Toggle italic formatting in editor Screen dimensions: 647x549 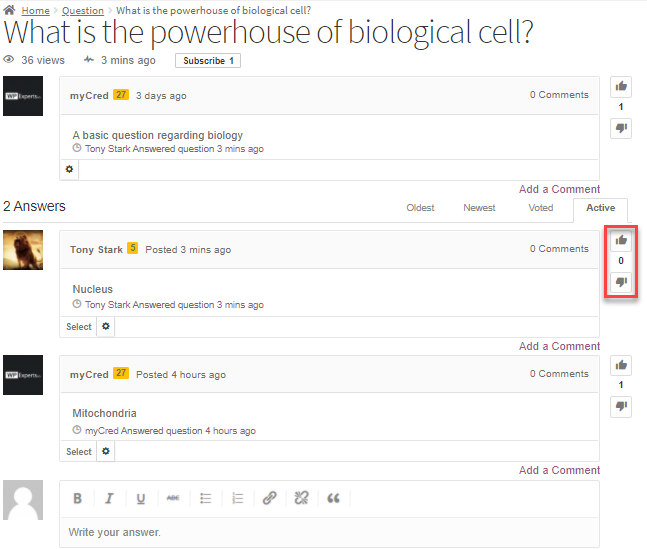click(110, 498)
